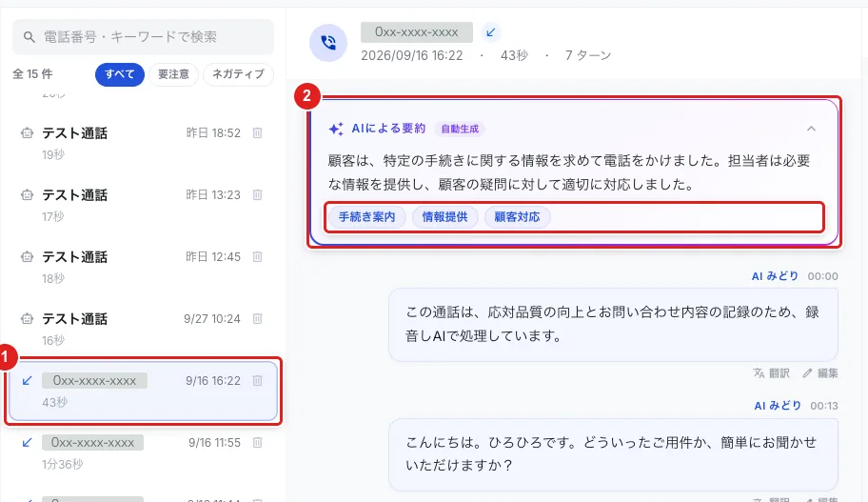Delete the テスト通話 from 9/27 10:24
Viewport: 868px width, 502px height.
pyautogui.click(x=257, y=319)
